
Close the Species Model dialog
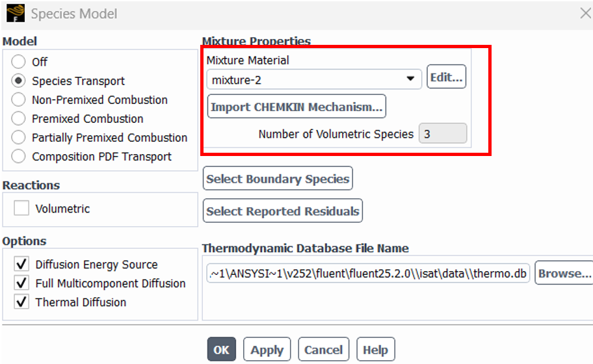[585, 13]
